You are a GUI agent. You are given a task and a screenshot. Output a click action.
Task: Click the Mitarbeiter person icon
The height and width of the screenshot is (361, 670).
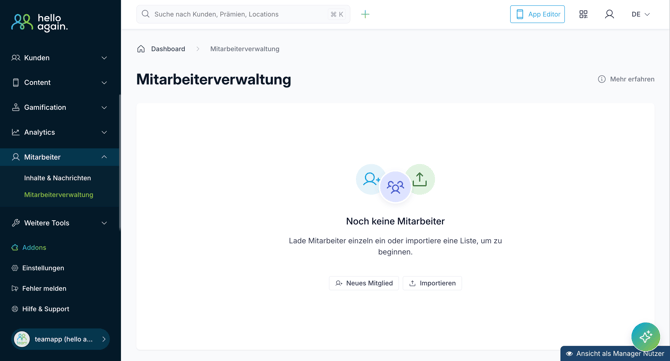tap(15, 157)
